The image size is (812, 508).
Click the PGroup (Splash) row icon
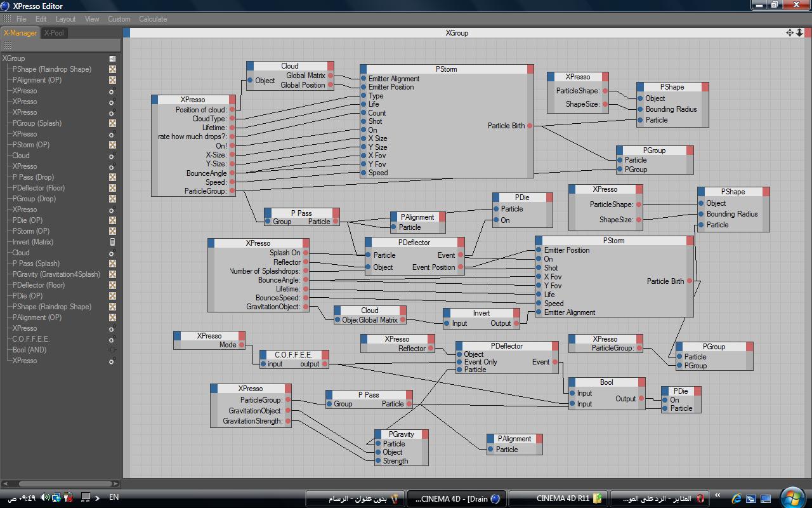click(112, 123)
